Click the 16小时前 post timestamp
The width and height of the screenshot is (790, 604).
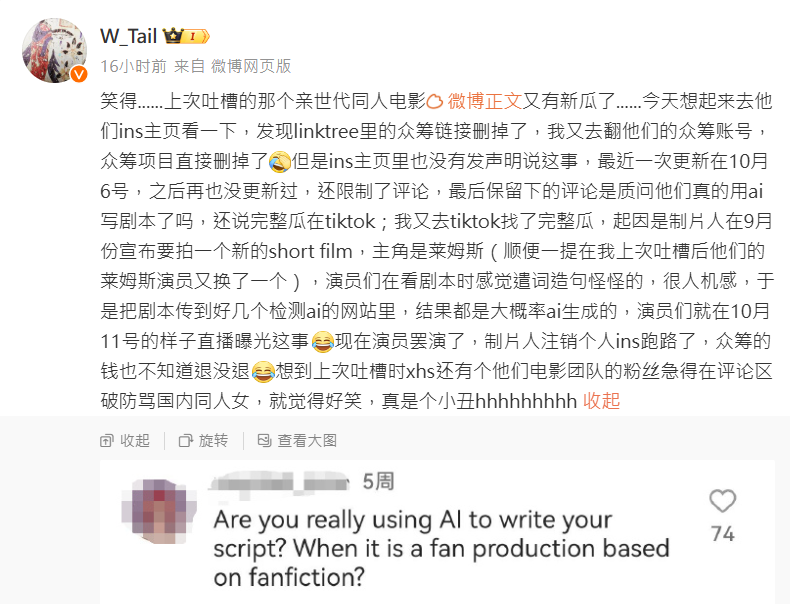click(134, 66)
